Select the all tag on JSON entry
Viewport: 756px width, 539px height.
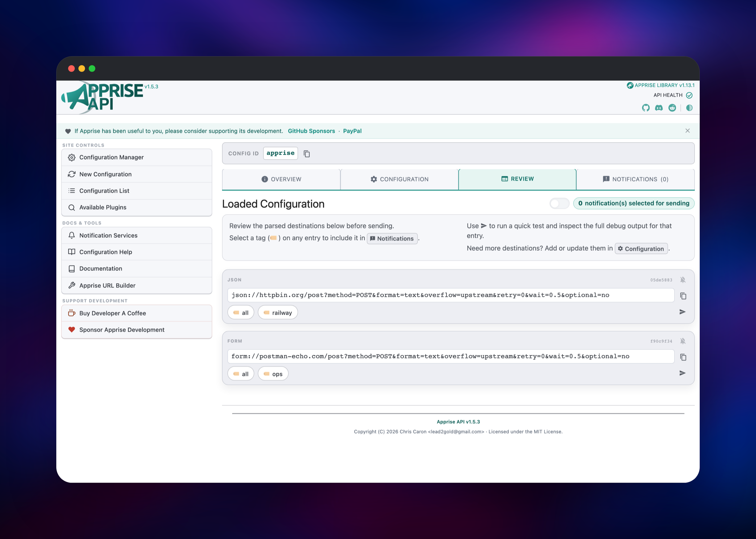241,313
